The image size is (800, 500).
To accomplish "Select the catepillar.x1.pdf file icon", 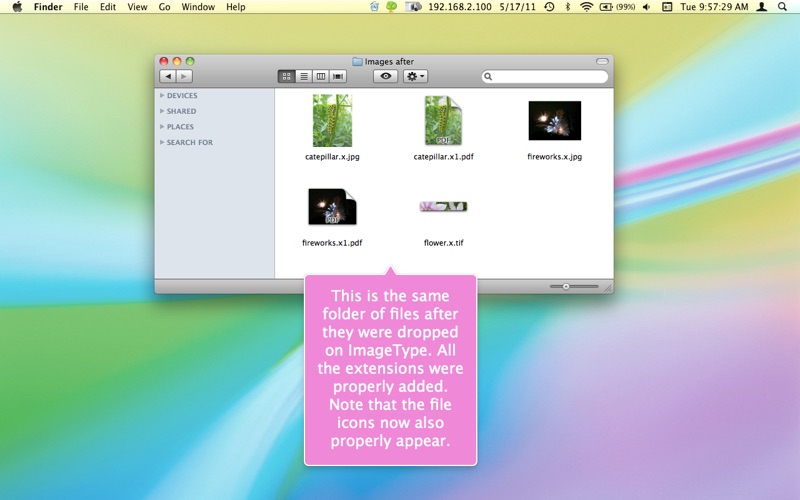I will [443, 121].
